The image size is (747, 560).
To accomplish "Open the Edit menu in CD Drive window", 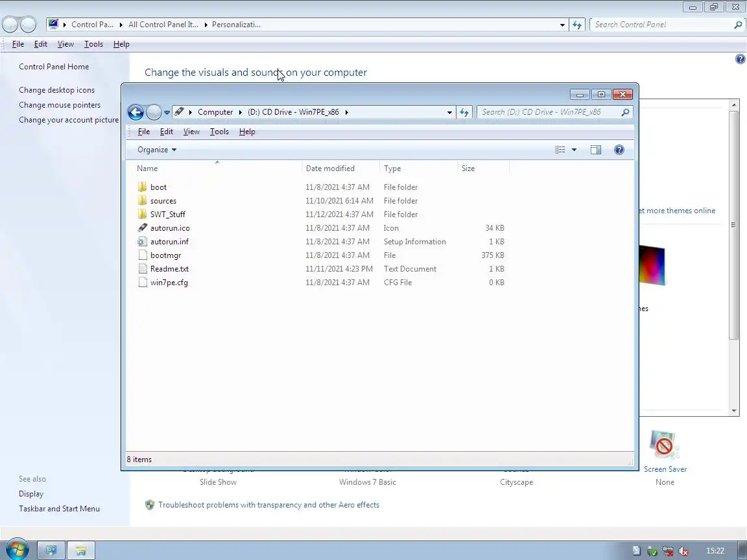I will click(166, 132).
